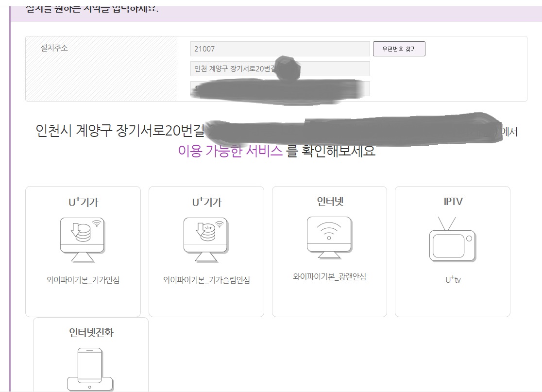Screen dimensions: 542x392
Task: Select the 와이파이기본_광랜안심 service label
Action: (329, 277)
